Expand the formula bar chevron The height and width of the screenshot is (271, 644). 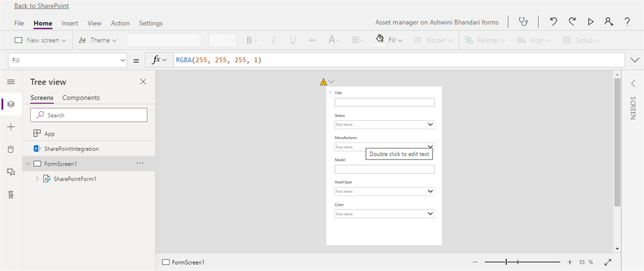click(x=634, y=60)
